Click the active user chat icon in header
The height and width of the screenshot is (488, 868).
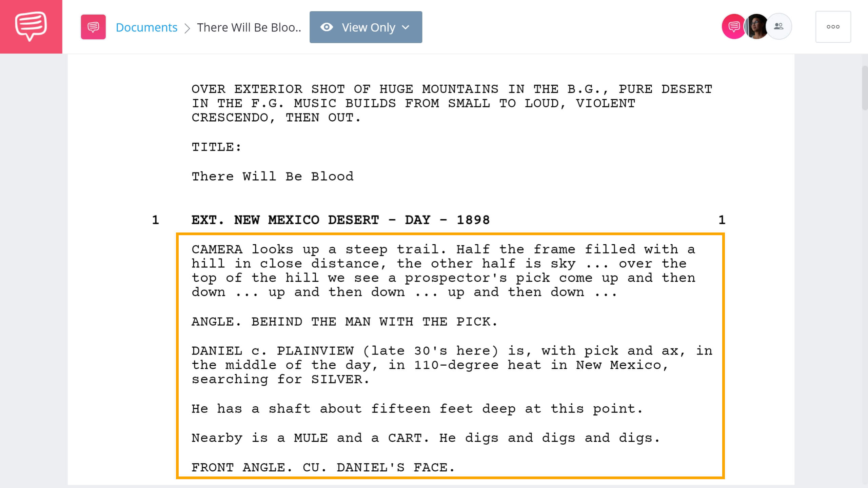point(734,27)
